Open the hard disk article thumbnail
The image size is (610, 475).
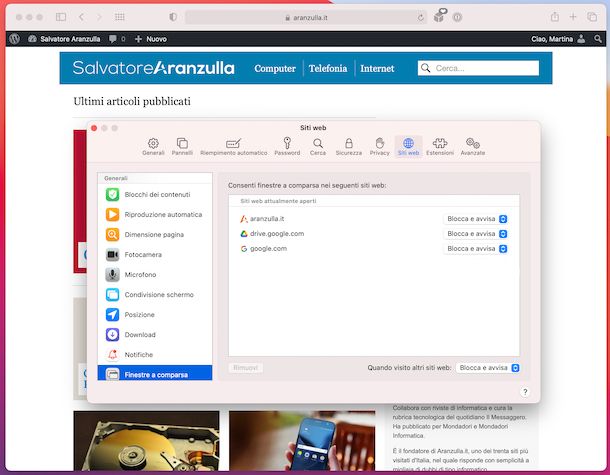(146, 441)
